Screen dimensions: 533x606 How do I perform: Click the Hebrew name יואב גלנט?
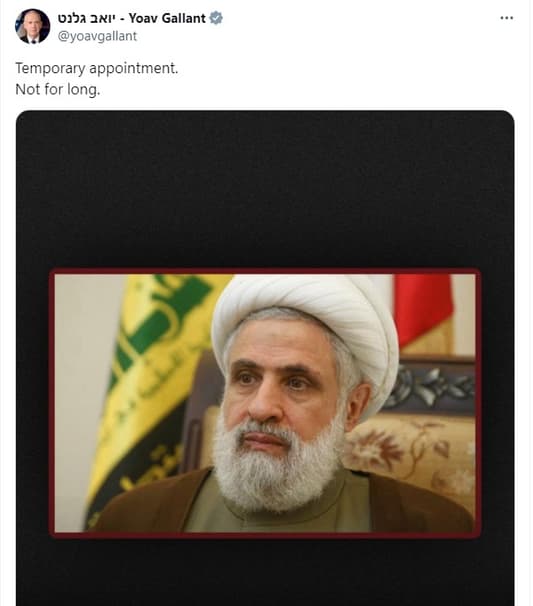coord(87,18)
